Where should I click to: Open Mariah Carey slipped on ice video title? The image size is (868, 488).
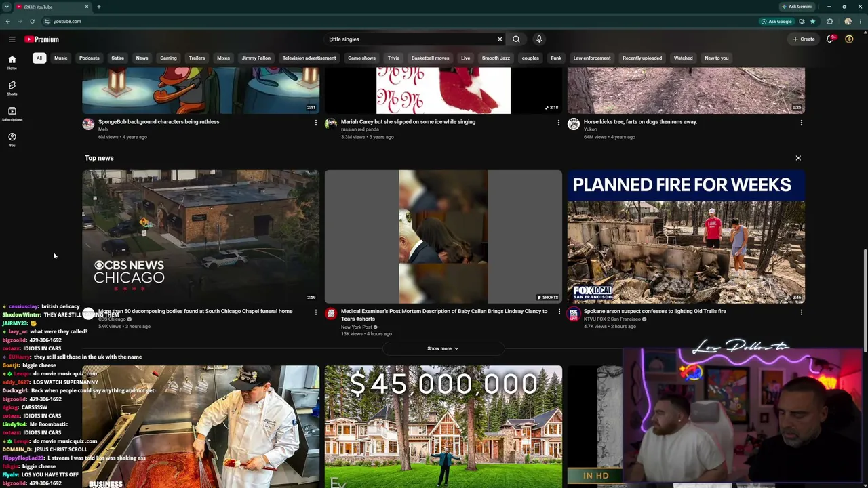(x=408, y=122)
